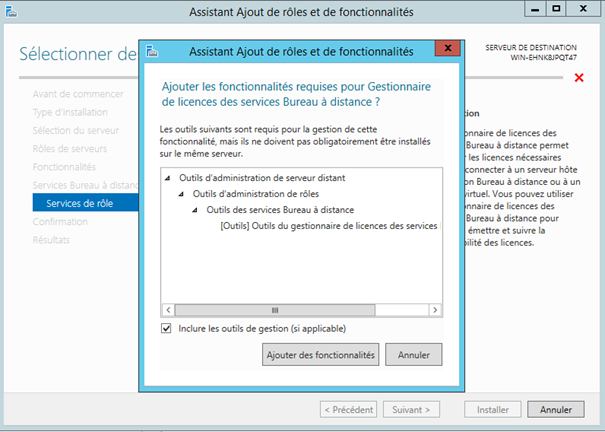Click the red X icon under the destination server
This screenshot has width=605, height=432.
(578, 78)
